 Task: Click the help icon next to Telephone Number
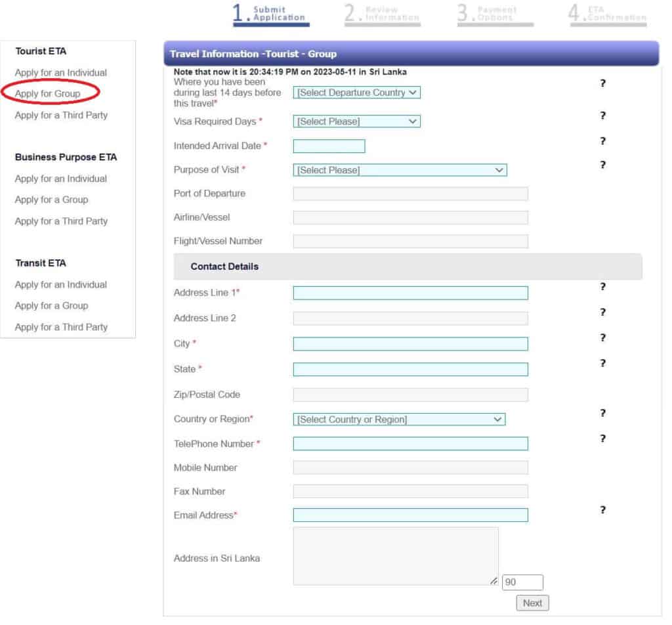602,439
